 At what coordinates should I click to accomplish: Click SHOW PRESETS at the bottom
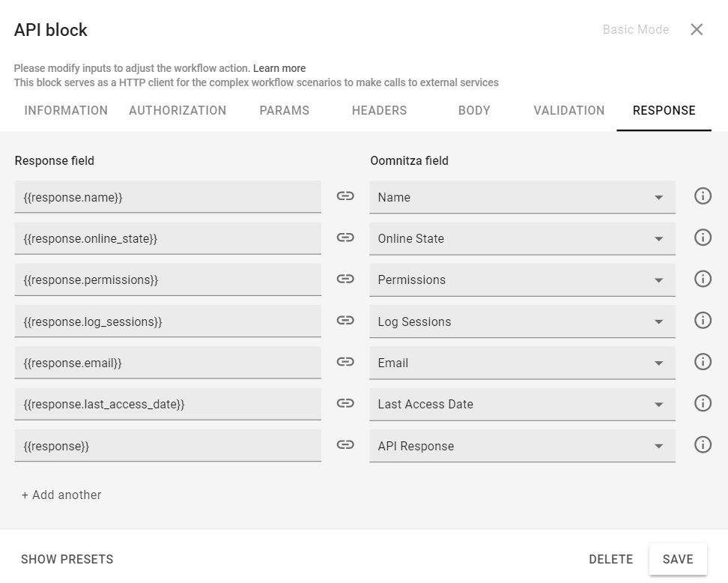click(67, 558)
